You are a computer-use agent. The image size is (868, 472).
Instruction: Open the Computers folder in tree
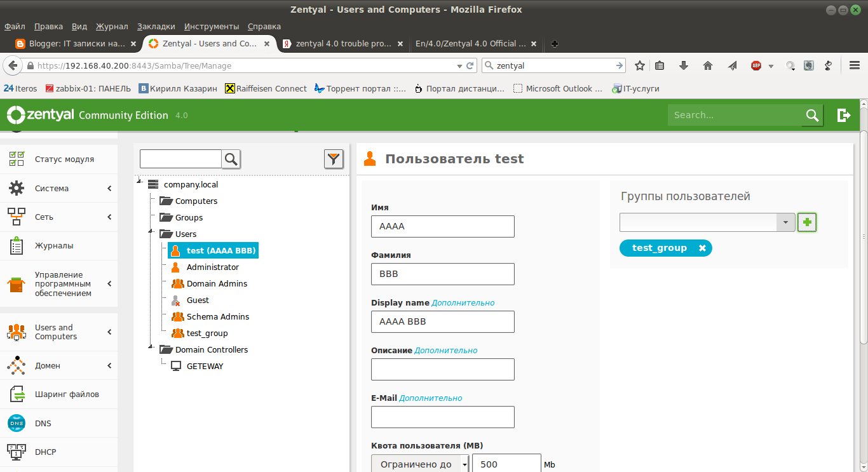click(196, 201)
